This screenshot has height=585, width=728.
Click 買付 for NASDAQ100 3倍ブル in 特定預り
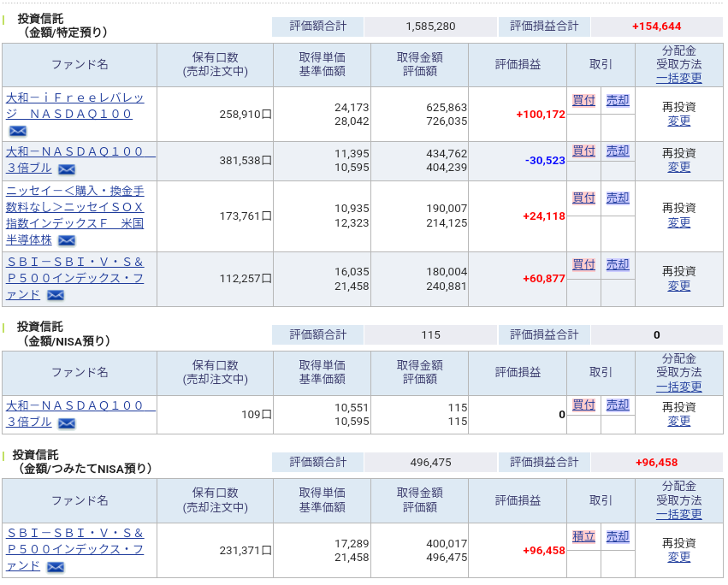583,151
